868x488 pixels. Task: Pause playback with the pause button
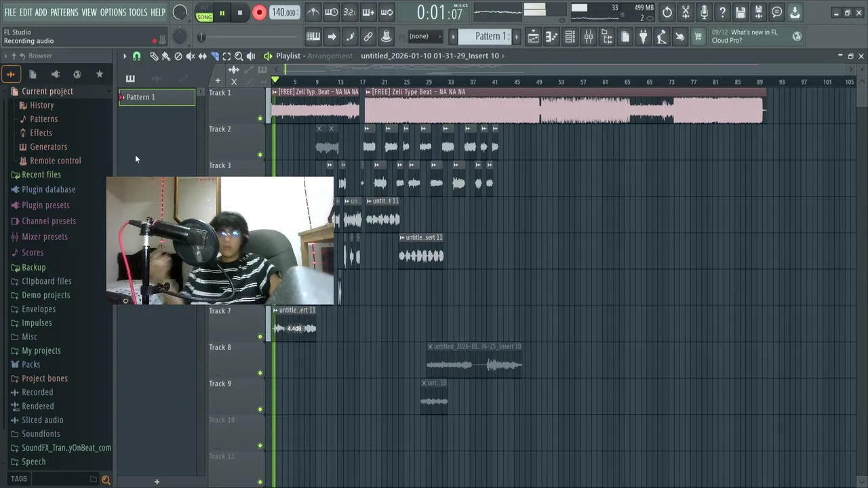[222, 13]
